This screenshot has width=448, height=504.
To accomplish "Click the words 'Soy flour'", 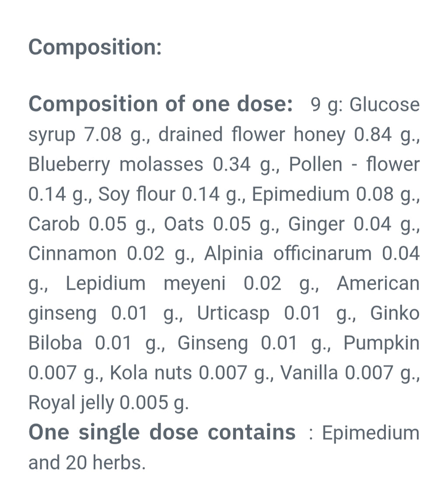I will [x=137, y=194].
